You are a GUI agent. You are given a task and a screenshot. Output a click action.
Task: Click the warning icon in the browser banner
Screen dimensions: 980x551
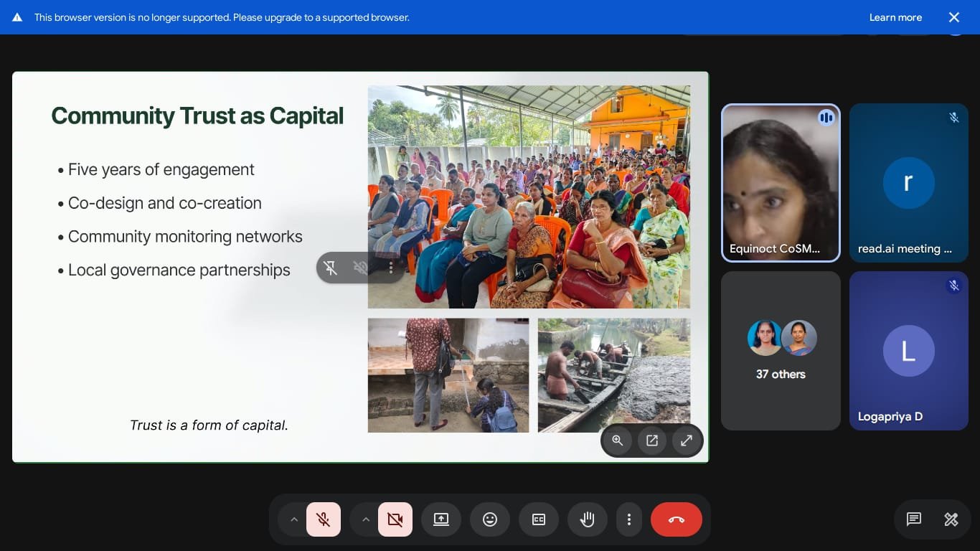coord(17,17)
